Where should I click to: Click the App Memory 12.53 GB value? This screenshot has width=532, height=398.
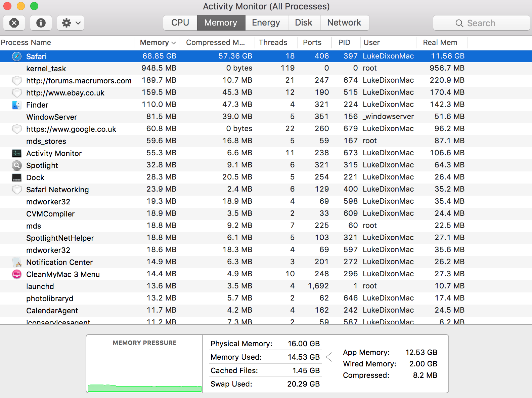[422, 352]
